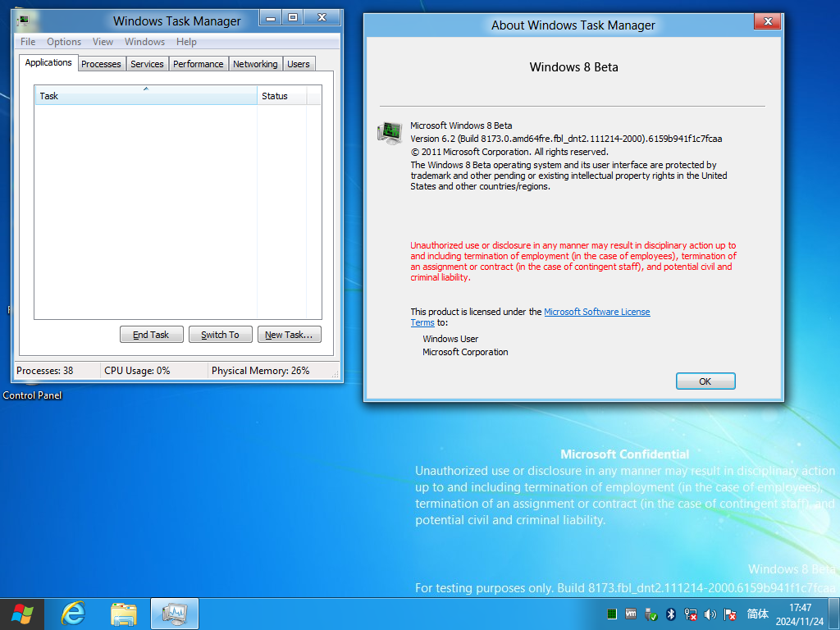
Task: Open the Start menu orb
Action: [x=22, y=614]
